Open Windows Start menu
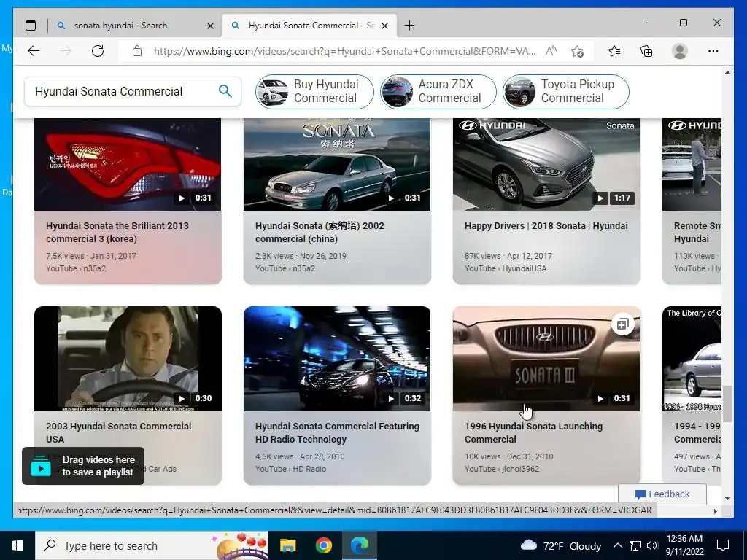This screenshot has width=747, height=560. coord(18,545)
